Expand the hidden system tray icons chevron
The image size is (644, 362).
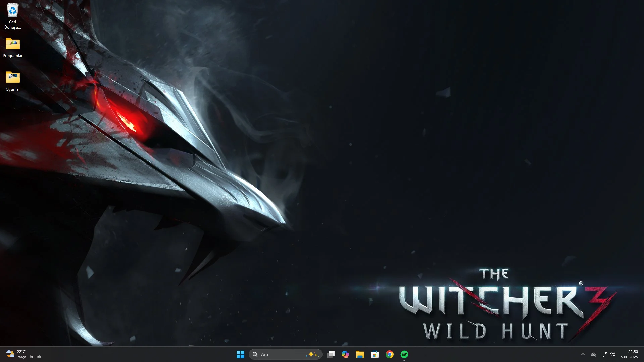tap(583, 354)
